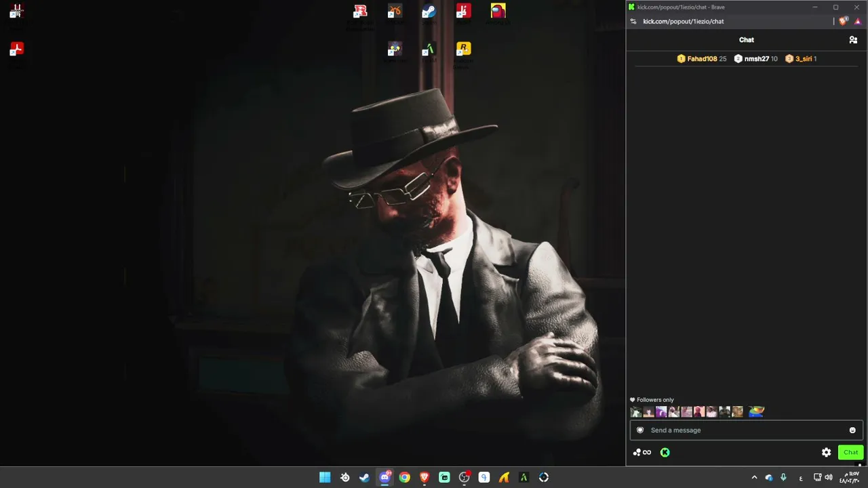Screen dimensions: 868x488
Task: Open the chat users list icon
Action: click(x=853, y=40)
